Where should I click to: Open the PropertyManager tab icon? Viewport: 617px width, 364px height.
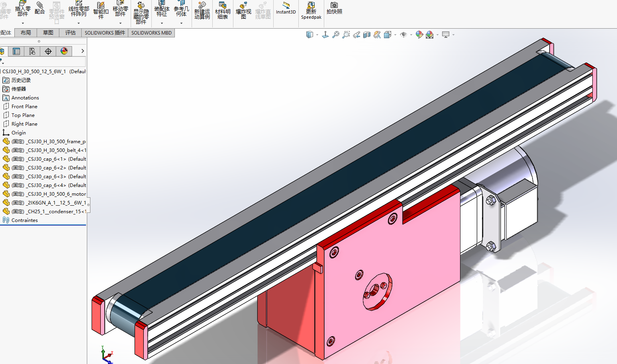click(16, 51)
